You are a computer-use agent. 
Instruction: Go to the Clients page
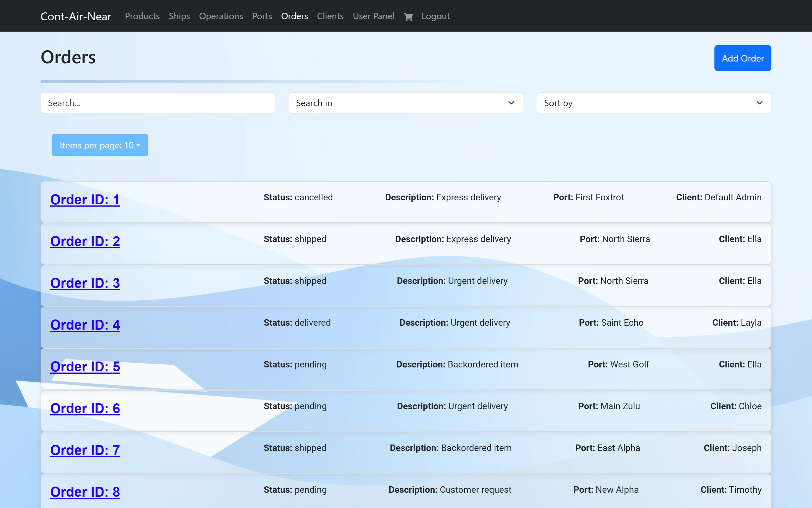pyautogui.click(x=330, y=16)
